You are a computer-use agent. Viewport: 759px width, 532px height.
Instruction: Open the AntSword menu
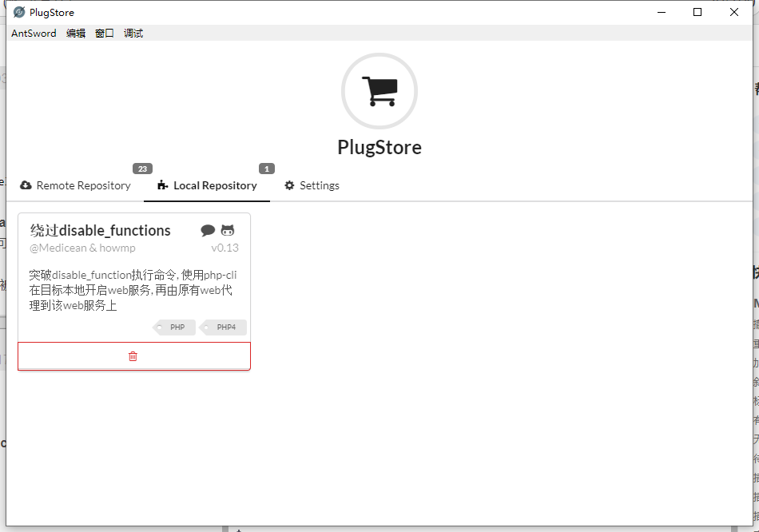[x=33, y=33]
